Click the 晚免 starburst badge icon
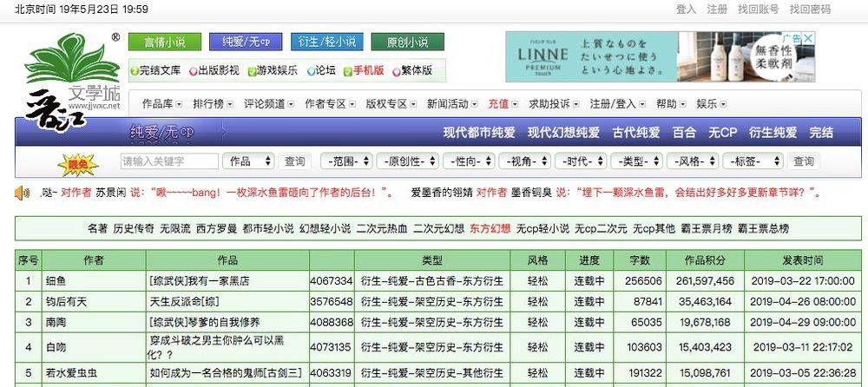 [x=78, y=162]
